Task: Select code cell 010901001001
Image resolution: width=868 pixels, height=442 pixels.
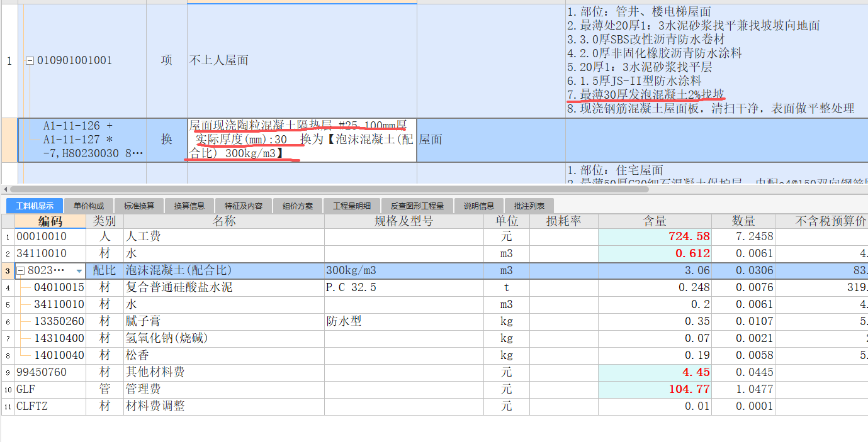Action: tap(84, 61)
